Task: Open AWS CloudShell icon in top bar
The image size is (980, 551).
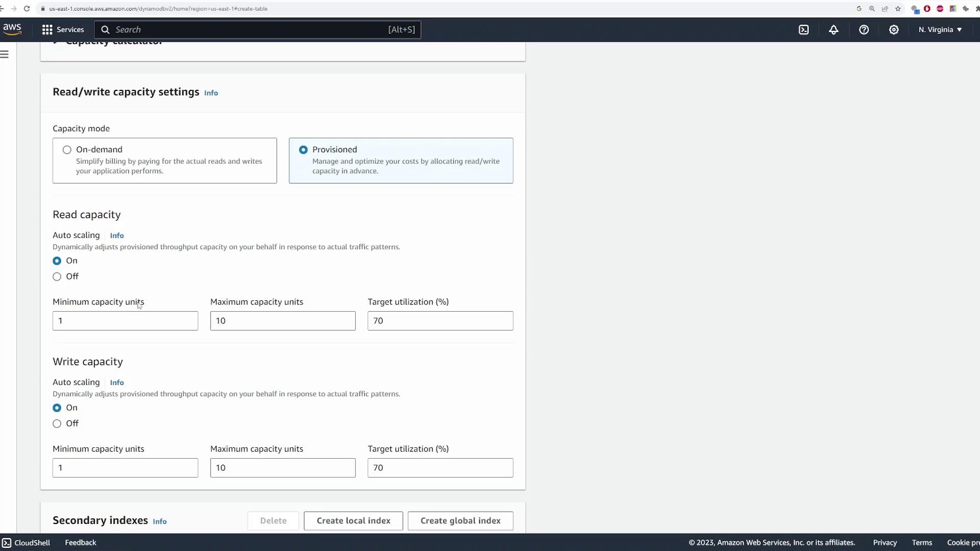Action: coord(804,30)
